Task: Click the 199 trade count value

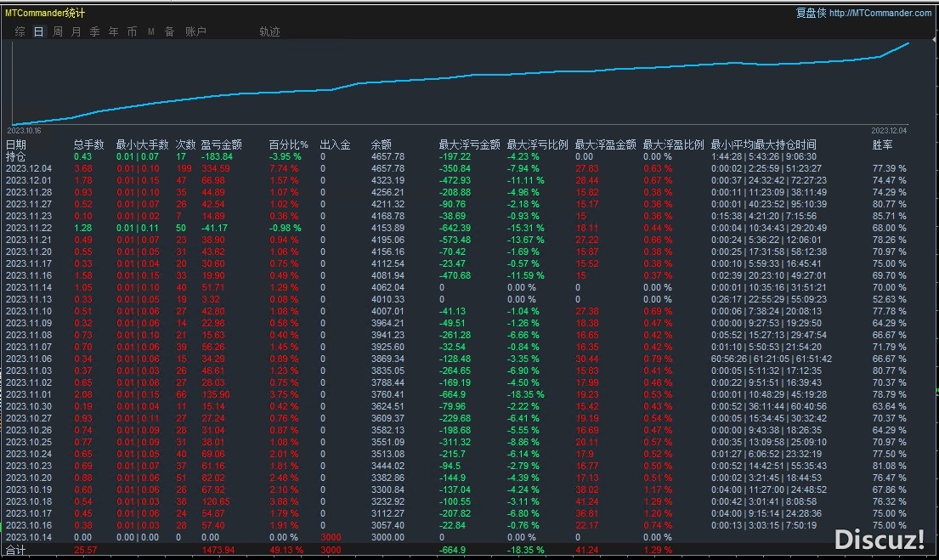Action: [x=184, y=168]
